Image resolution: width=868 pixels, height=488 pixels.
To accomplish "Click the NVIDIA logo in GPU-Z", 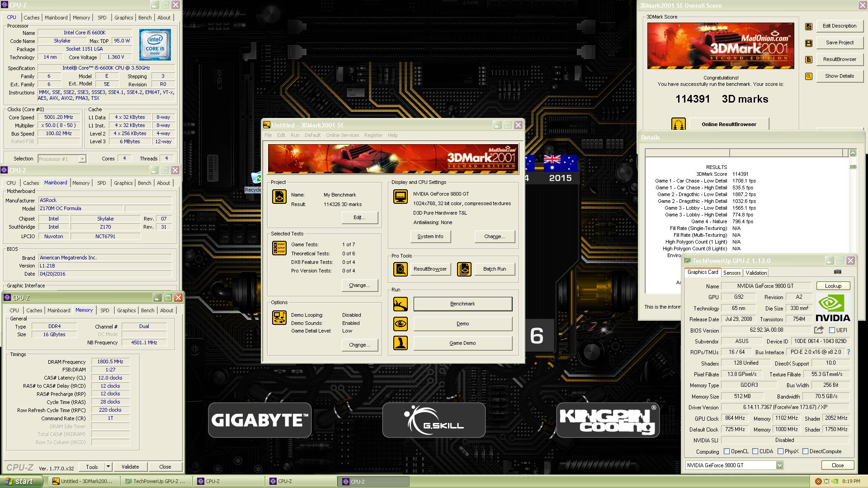I will (x=833, y=307).
